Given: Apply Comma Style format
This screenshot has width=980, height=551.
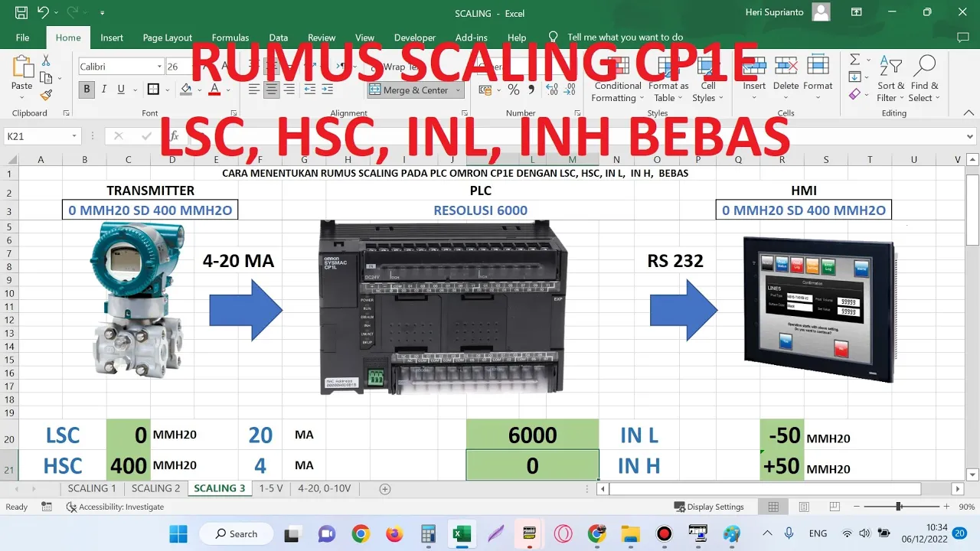Looking at the screenshot, I should [531, 90].
